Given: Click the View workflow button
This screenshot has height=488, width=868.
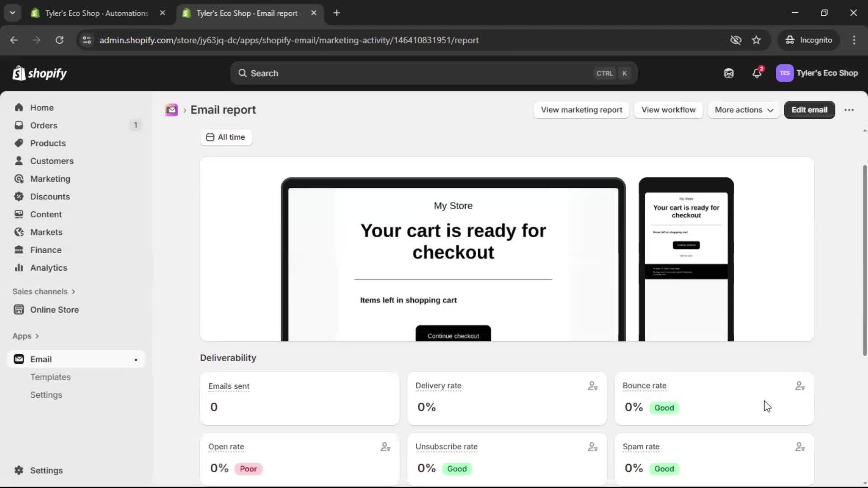Looking at the screenshot, I should pyautogui.click(x=669, y=110).
